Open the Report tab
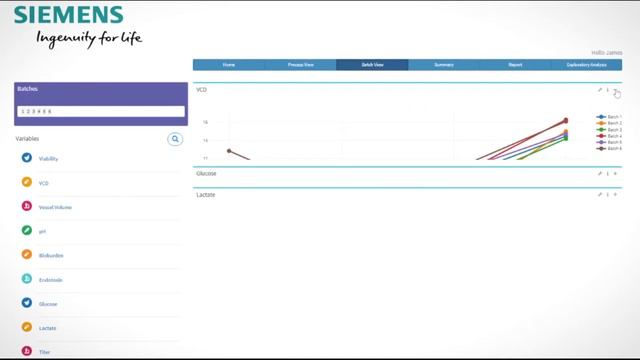 (x=515, y=65)
